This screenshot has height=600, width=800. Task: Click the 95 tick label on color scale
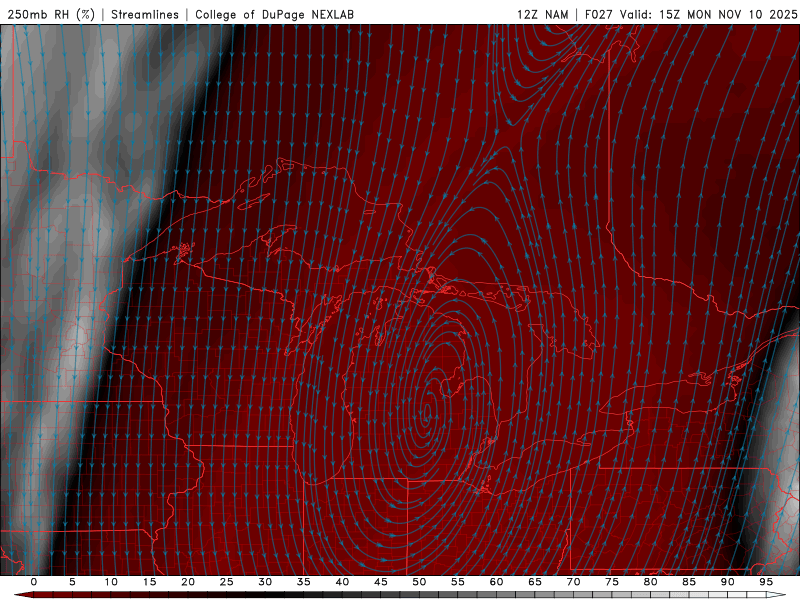(766, 582)
